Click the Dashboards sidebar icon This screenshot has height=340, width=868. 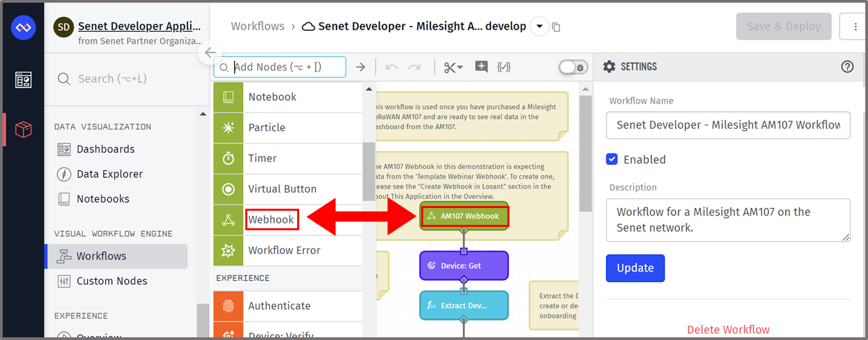[64, 149]
